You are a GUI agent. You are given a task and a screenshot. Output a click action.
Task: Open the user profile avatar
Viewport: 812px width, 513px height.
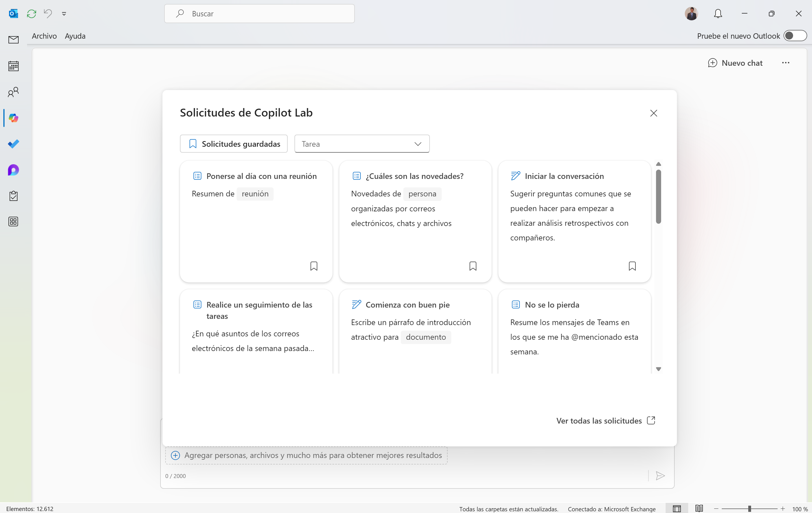pyautogui.click(x=691, y=14)
